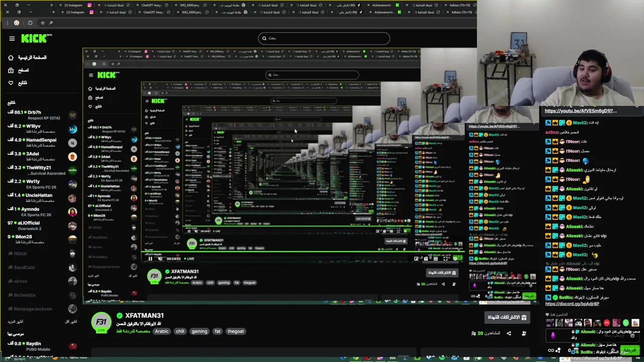Open 3Adel channel in sidebar
The image size is (644, 362).
[42, 156]
